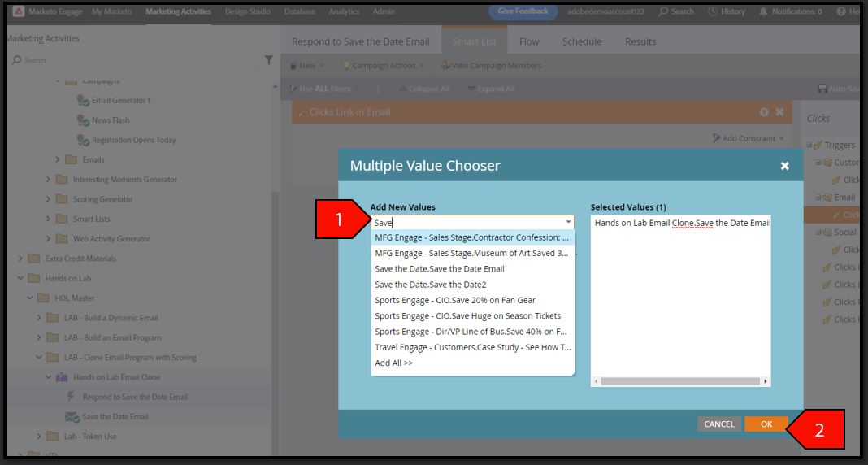
Task: Expand the Lab - Token Use folder
Action: (39, 437)
